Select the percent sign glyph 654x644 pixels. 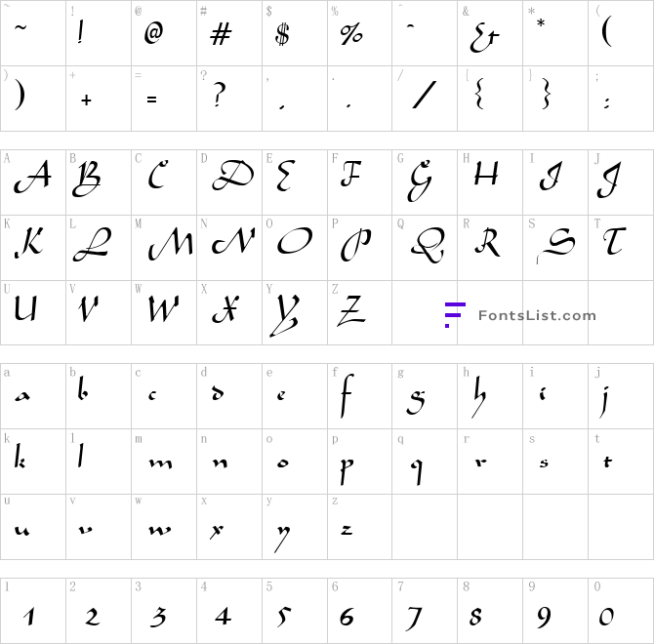[x=351, y=34]
